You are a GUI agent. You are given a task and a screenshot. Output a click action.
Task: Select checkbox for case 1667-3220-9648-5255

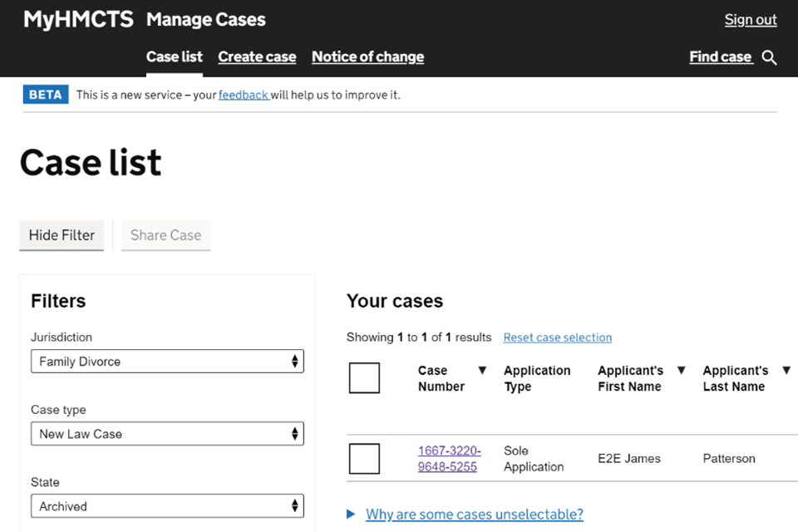tap(364, 459)
